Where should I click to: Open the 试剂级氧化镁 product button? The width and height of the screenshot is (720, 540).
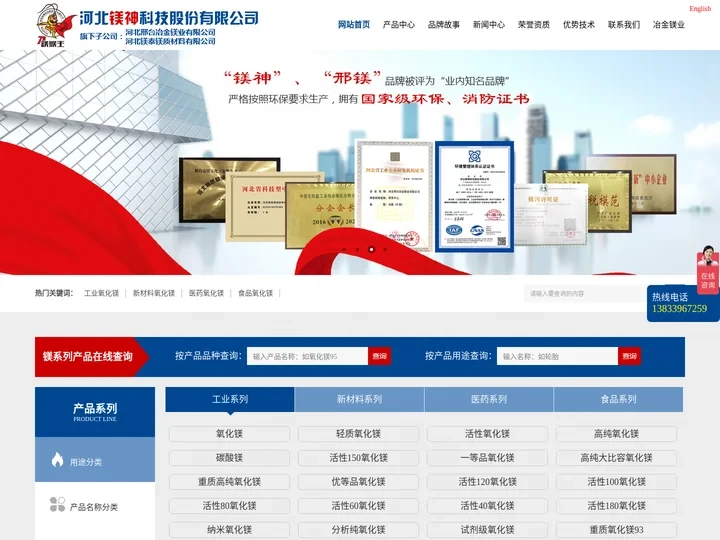click(x=487, y=529)
